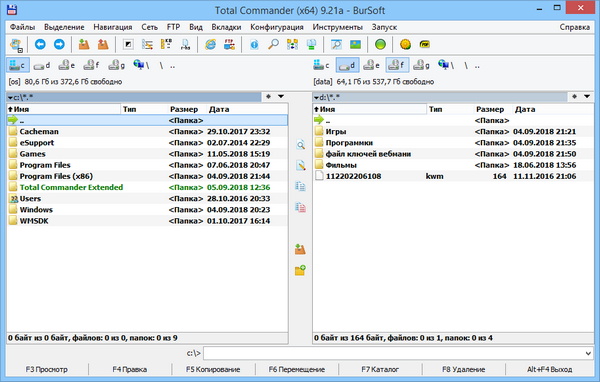Image resolution: width=600 pixels, height=382 pixels.
Task: Select drive c in right drive bar
Action: coord(321,65)
